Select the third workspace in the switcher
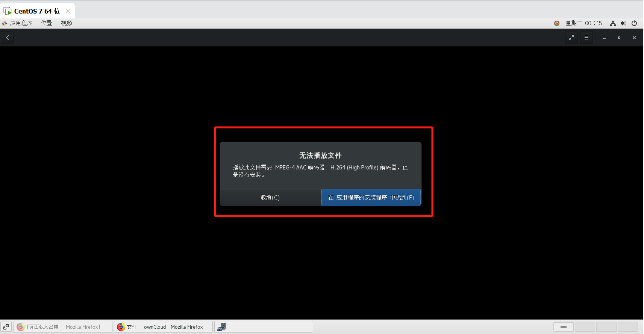 click(x=606, y=327)
